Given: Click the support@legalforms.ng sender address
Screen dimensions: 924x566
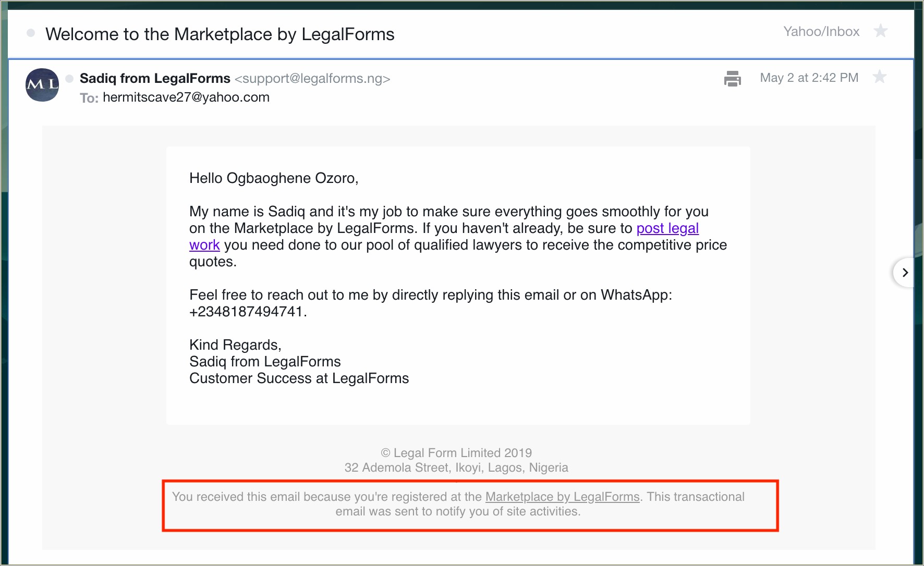Looking at the screenshot, I should [x=312, y=79].
